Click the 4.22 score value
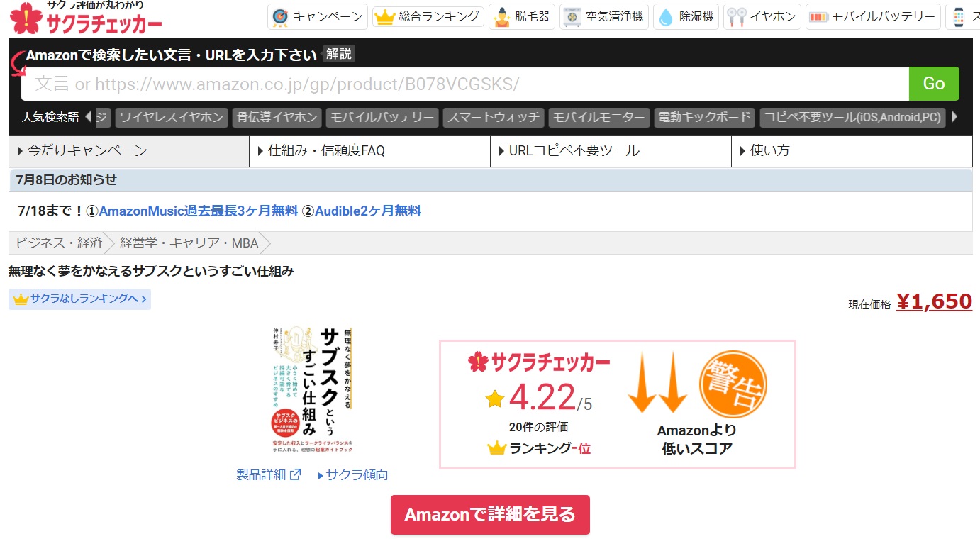The height and width of the screenshot is (539, 980). (x=542, y=398)
